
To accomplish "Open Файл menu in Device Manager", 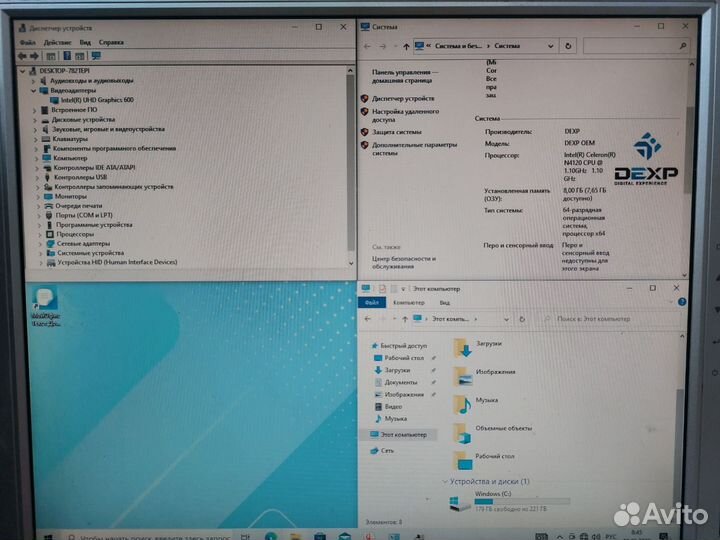I will [x=28, y=42].
